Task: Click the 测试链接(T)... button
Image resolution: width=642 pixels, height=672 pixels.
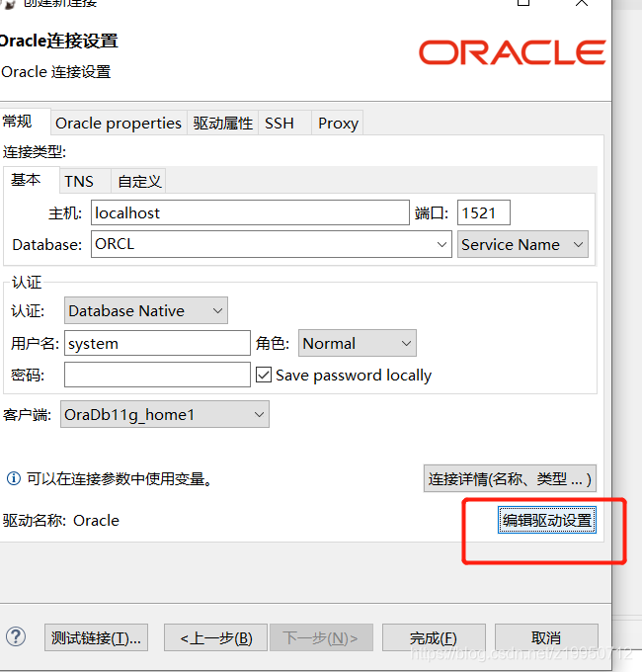Action: click(96, 637)
